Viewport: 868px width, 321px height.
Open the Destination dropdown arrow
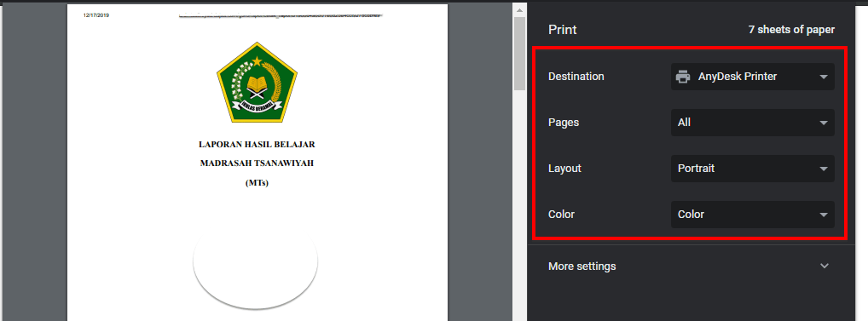click(x=823, y=77)
